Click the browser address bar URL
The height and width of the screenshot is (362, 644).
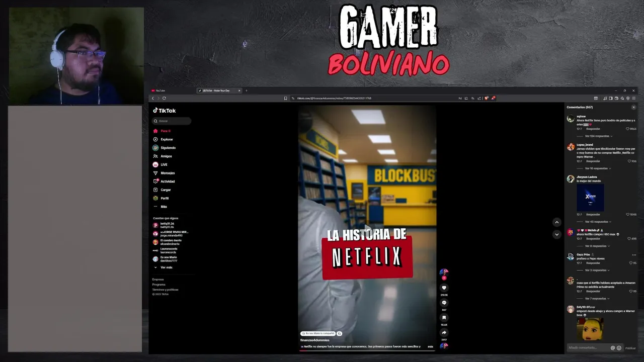point(334,98)
